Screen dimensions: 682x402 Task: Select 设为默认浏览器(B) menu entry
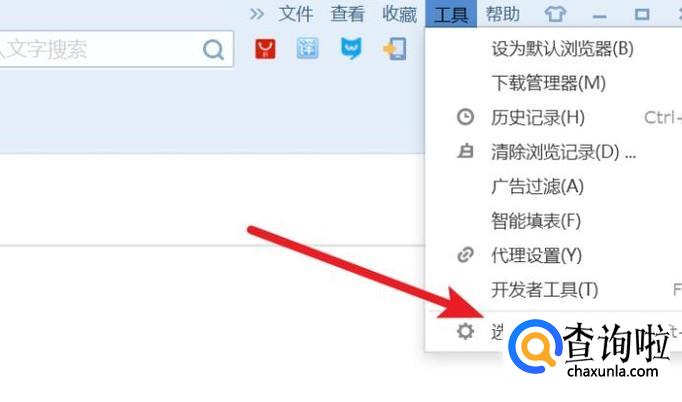pyautogui.click(x=562, y=49)
